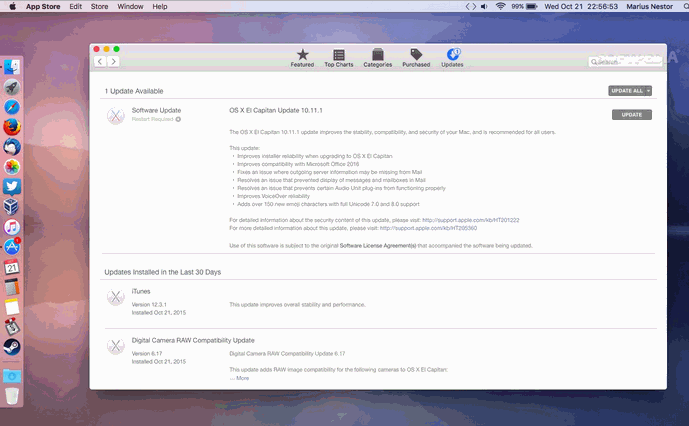Expand the Digital Camera RAW More link

pyautogui.click(x=243, y=378)
